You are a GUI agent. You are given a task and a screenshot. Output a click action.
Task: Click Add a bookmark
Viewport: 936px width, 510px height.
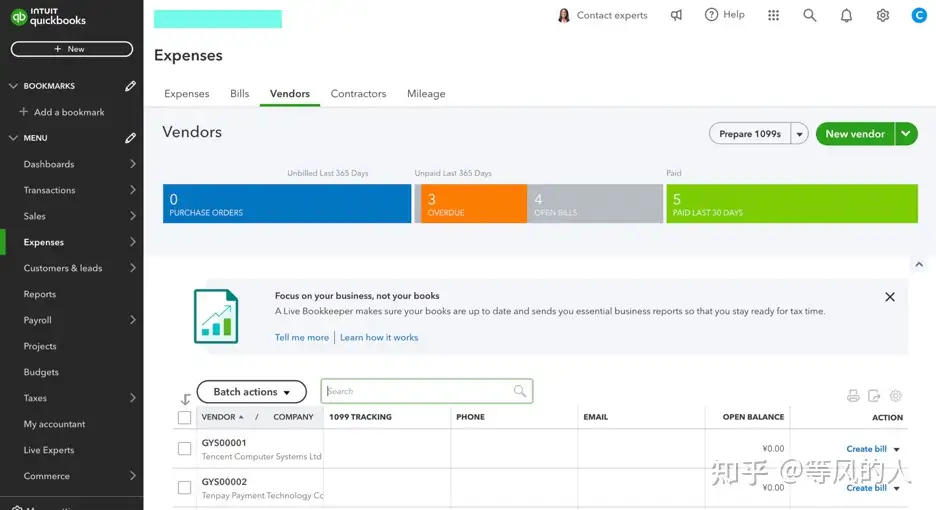click(62, 112)
